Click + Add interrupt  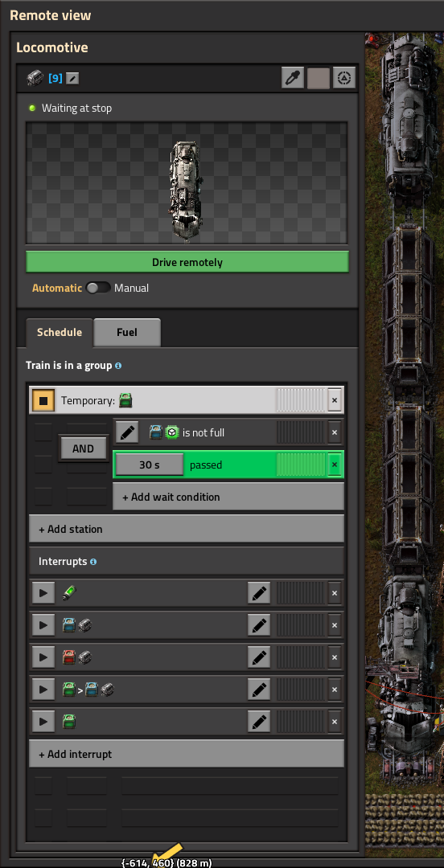tap(187, 754)
